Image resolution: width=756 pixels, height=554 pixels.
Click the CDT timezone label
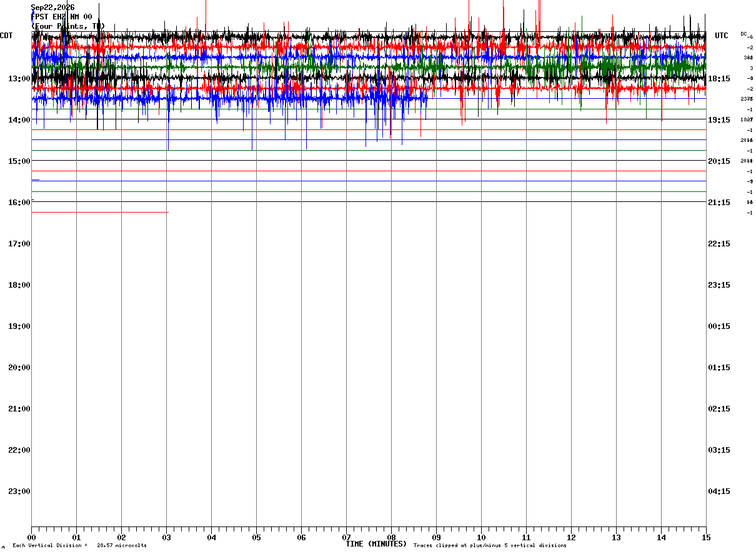point(6,36)
